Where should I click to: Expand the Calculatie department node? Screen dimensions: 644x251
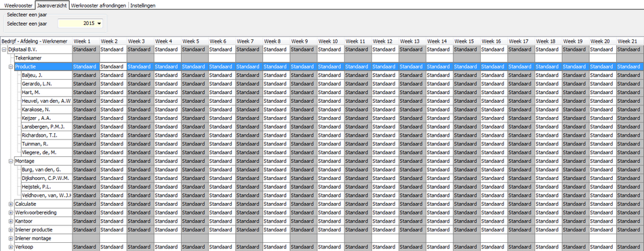pyautogui.click(x=11, y=204)
